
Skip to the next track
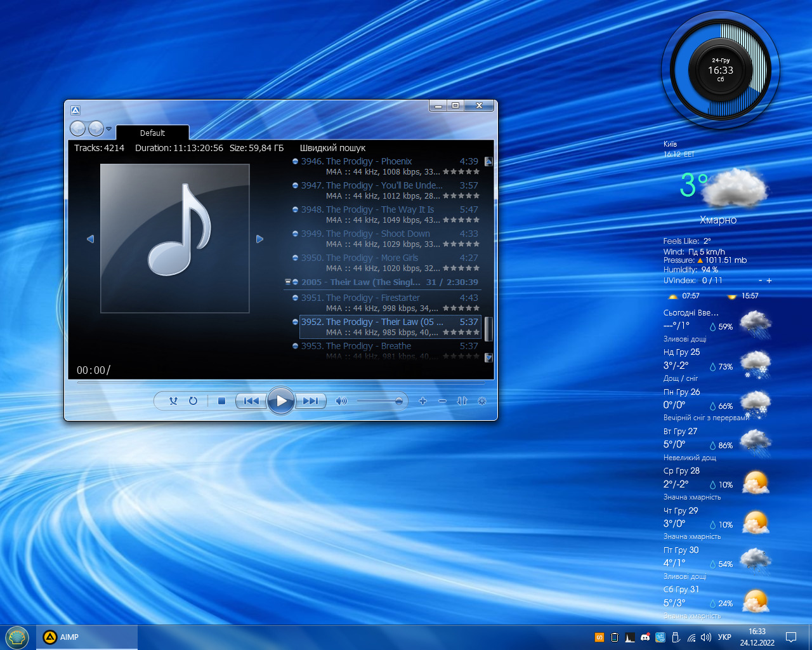(x=311, y=401)
